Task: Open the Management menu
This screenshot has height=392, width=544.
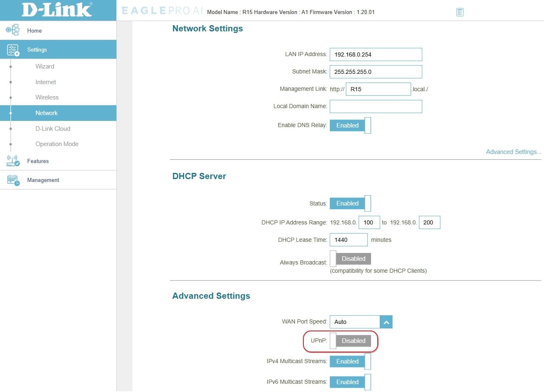Action: 58,180
